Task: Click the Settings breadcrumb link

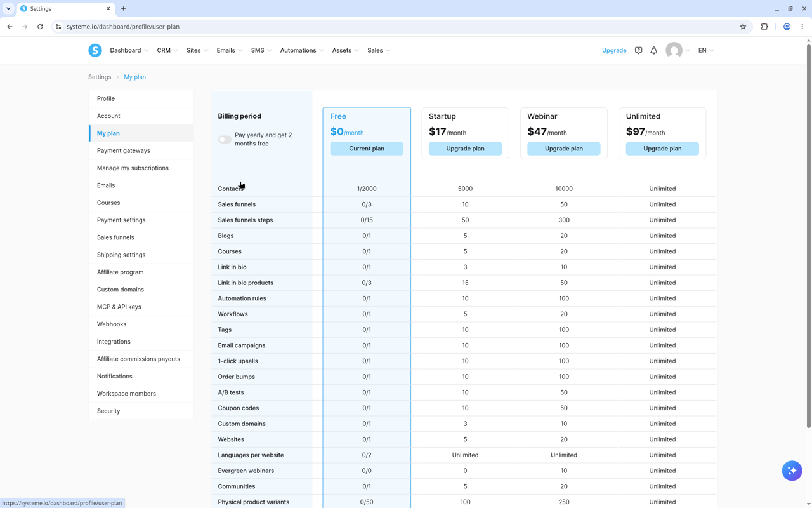Action: [100, 77]
